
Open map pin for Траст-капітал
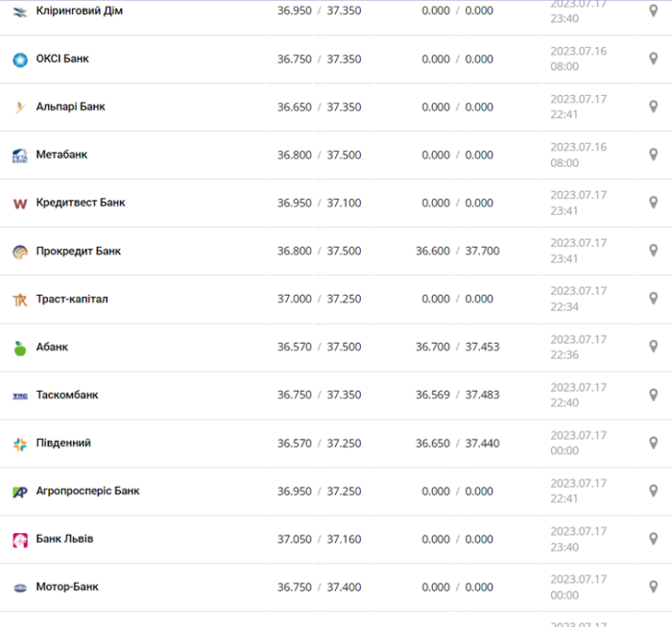coord(653,299)
